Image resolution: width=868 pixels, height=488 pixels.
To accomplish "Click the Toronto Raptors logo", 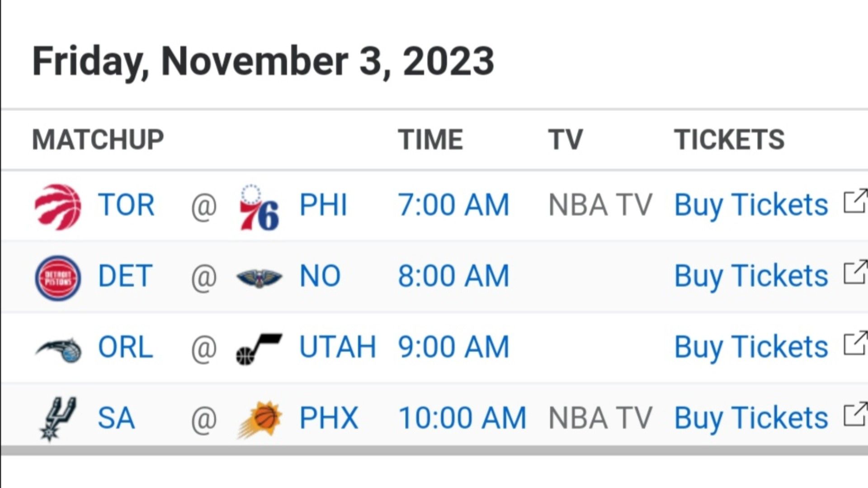I will 58,206.
